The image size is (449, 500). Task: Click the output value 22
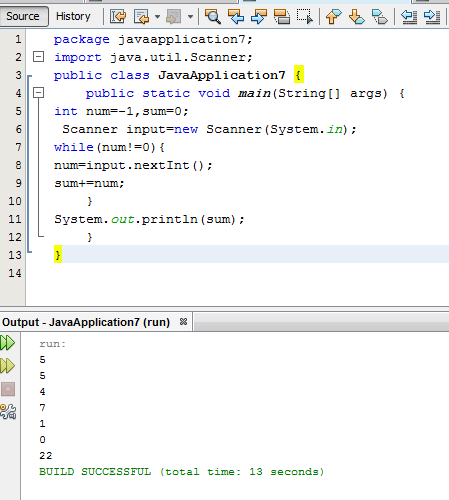[x=46, y=456]
